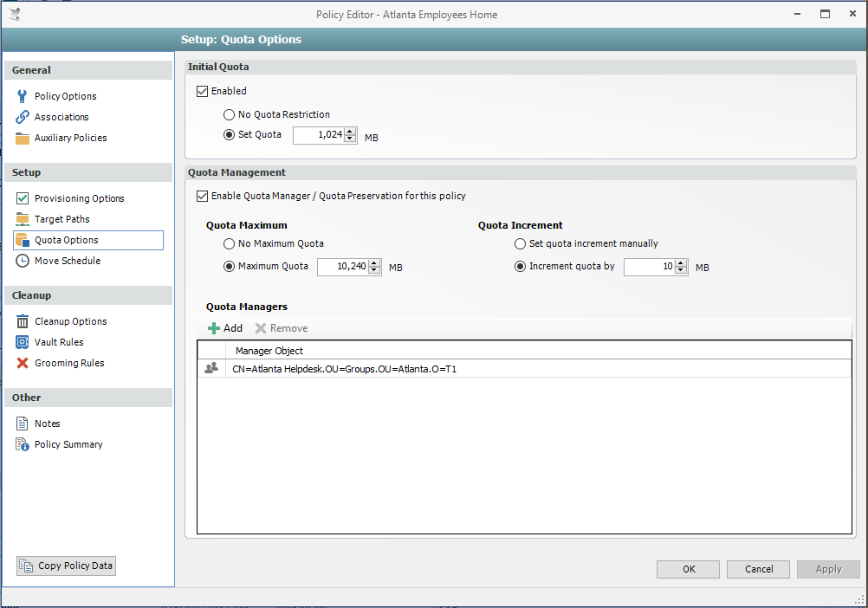Click the Move Schedule clock icon

pyautogui.click(x=23, y=261)
